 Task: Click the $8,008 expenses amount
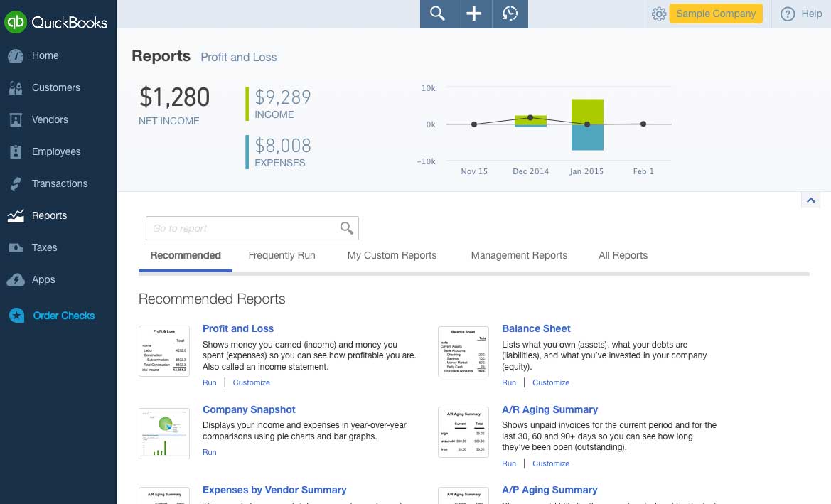pos(282,146)
